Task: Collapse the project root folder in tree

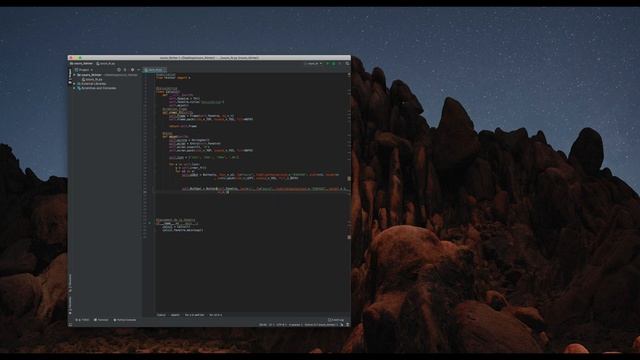Action: click(74, 75)
